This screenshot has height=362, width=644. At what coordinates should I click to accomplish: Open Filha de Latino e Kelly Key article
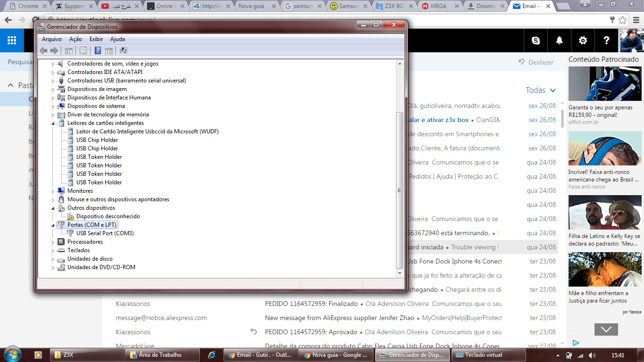click(x=604, y=240)
